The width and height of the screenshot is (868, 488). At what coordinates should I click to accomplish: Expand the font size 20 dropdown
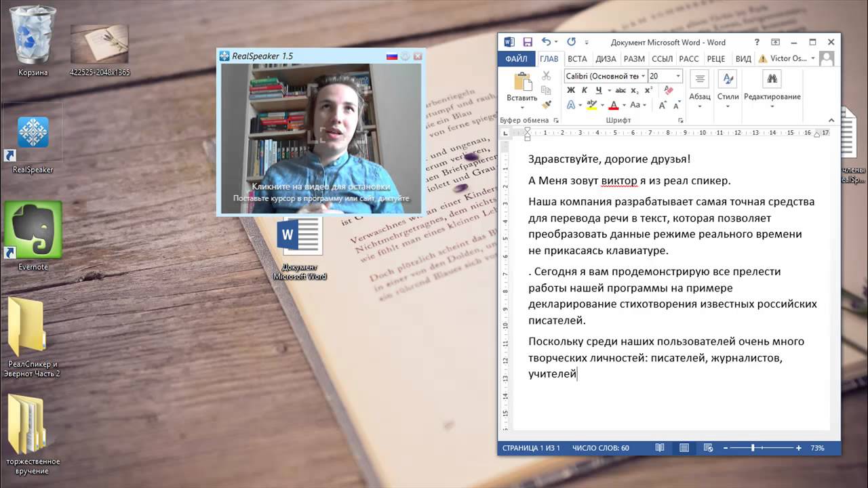pos(678,76)
